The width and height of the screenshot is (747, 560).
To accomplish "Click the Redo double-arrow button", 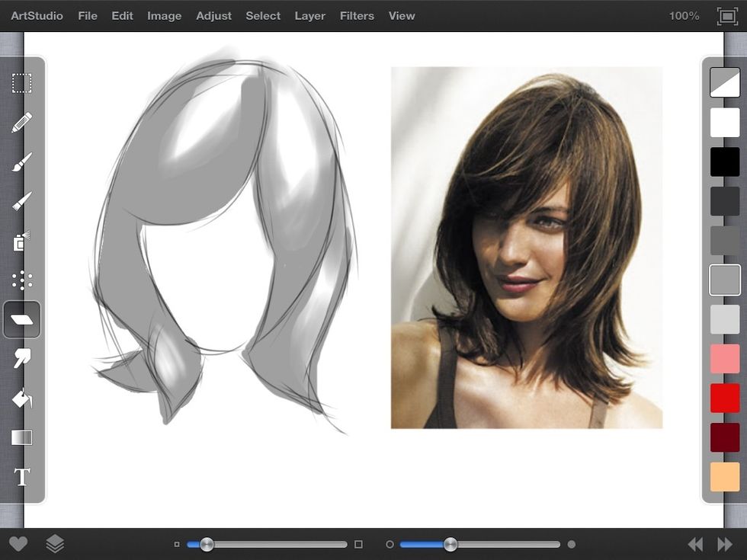I will pyautogui.click(x=725, y=544).
